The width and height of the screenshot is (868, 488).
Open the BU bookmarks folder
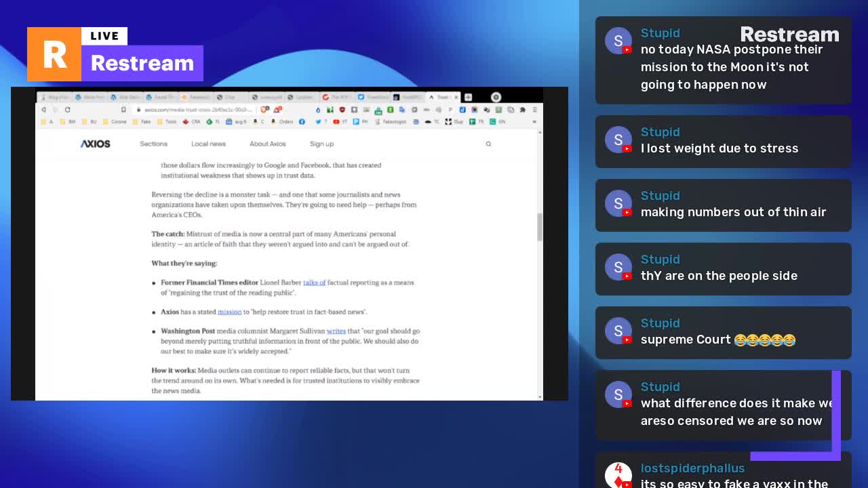(x=91, y=122)
